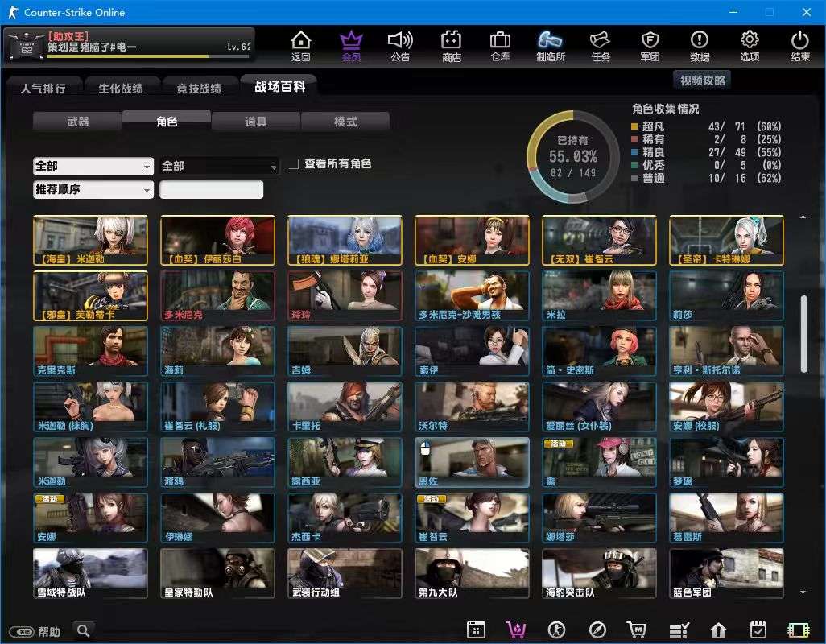Open the calendar check icon
Image resolution: width=826 pixels, height=644 pixels.
click(758, 630)
